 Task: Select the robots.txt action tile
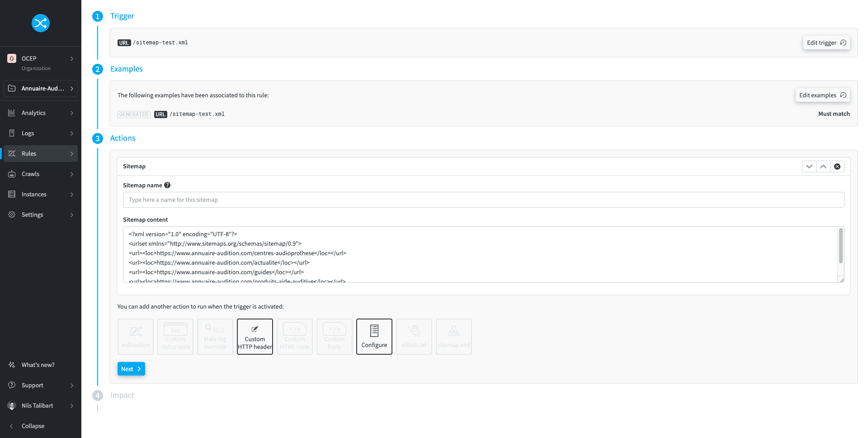(x=414, y=336)
